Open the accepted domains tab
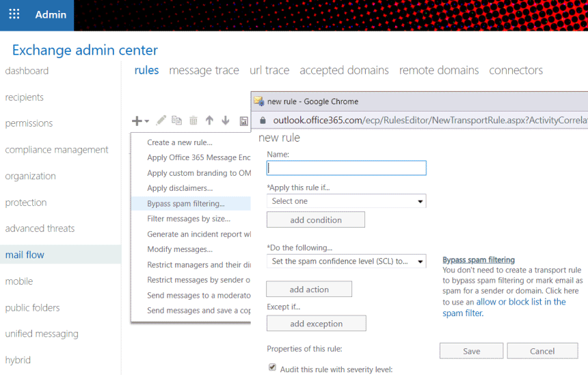The image size is (588, 375). (x=344, y=70)
